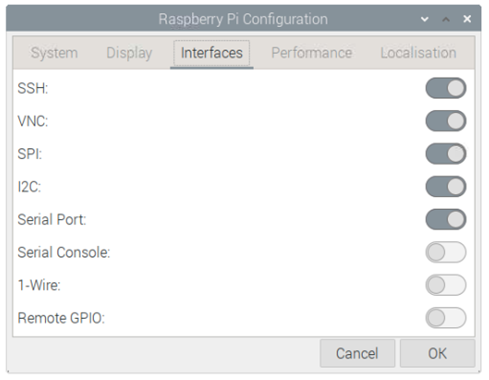Click the 'Remote GPIO:' label
This screenshot has height=380, width=489.
pos(61,318)
